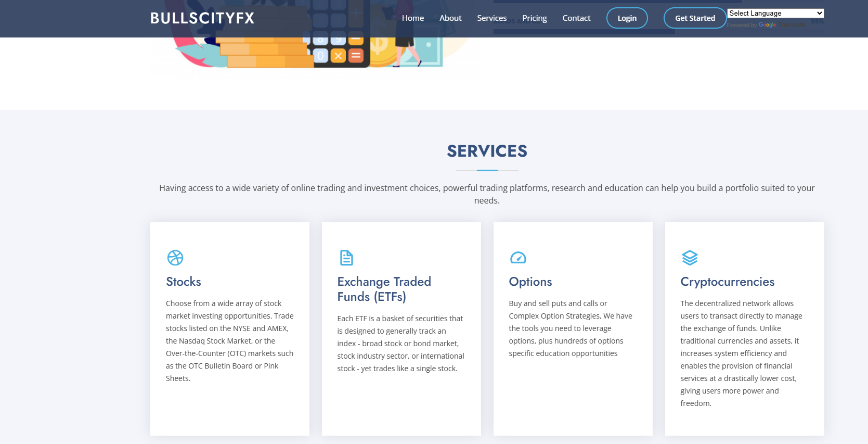The width and height of the screenshot is (868, 444).
Task: Click the SERVICES section heading
Action: (x=487, y=151)
